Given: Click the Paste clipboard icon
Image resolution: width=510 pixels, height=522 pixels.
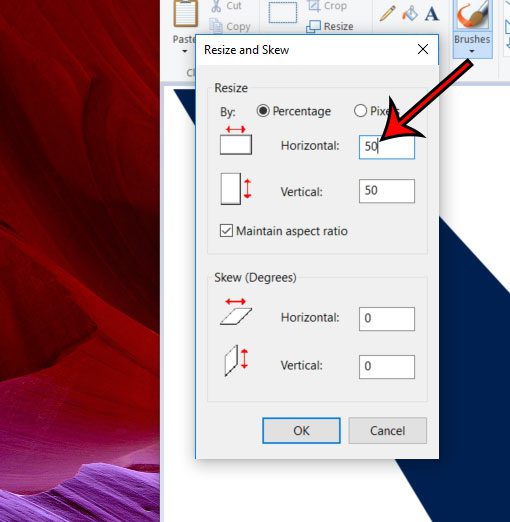Looking at the screenshot, I should 186,13.
